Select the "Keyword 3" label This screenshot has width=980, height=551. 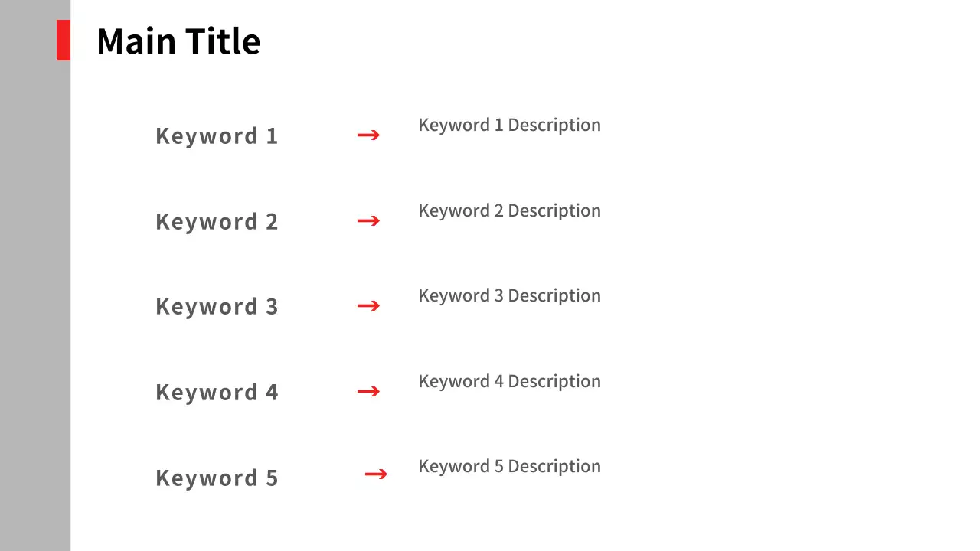217,307
